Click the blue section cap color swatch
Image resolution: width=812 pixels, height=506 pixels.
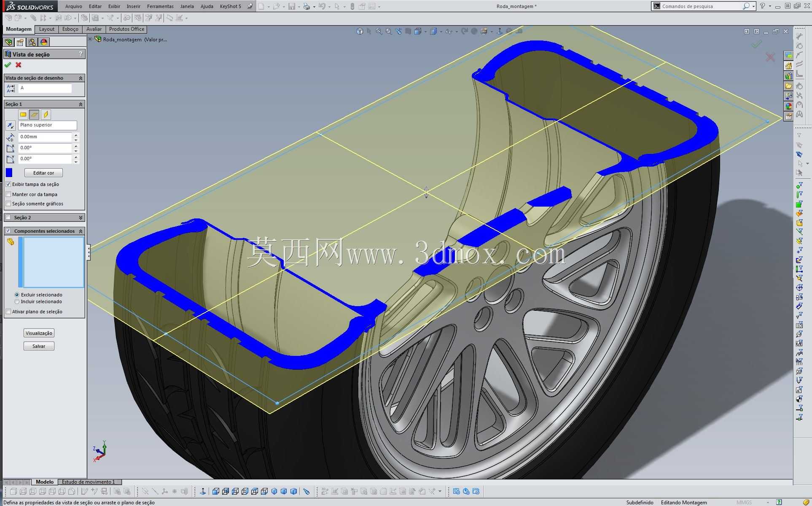point(9,173)
